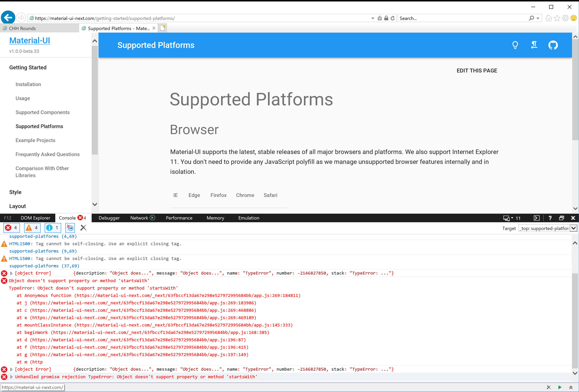This screenshot has height=392, width=579.
Task: Clear the console input field X
Action: tap(549, 387)
